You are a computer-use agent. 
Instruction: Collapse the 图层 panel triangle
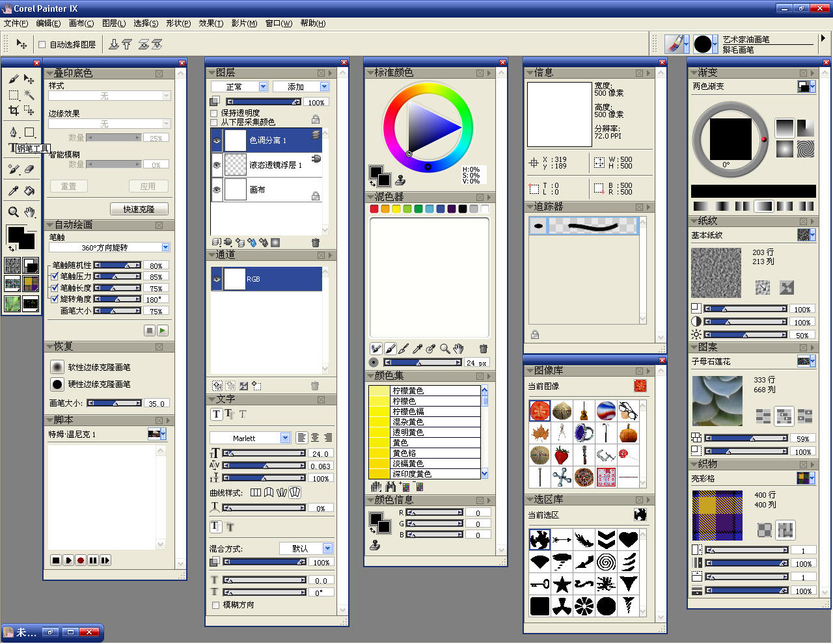tap(211, 73)
